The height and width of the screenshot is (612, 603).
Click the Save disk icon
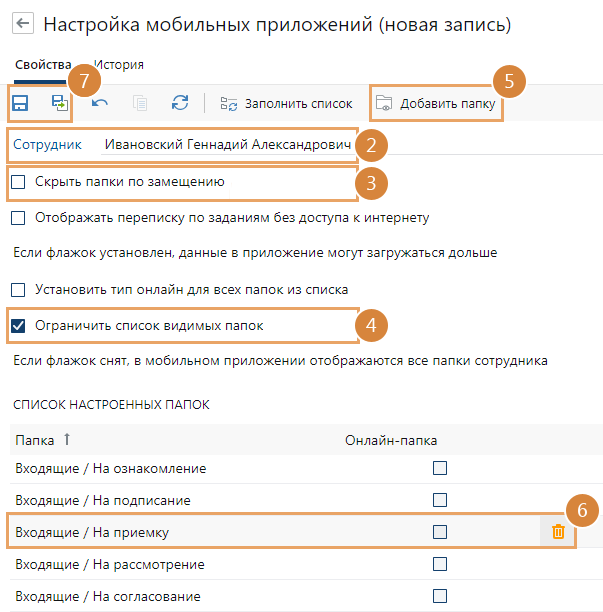20,103
